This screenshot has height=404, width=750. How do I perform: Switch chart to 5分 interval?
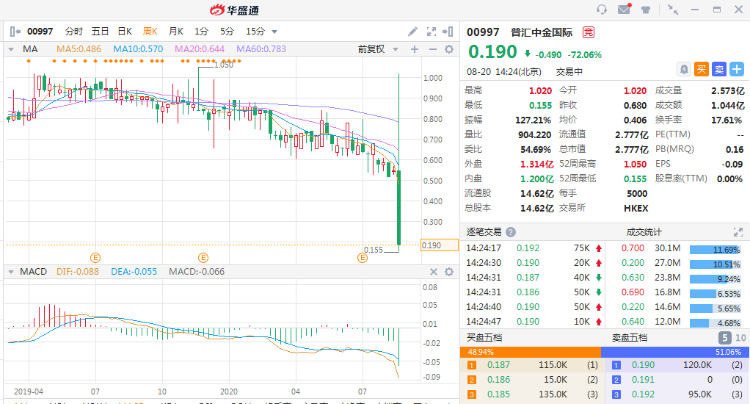pyautogui.click(x=227, y=32)
